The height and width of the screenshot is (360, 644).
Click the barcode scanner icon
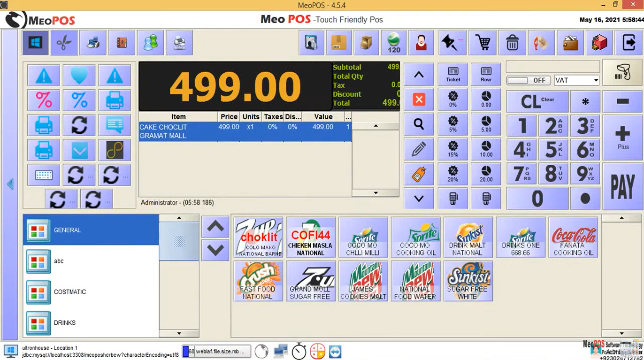tap(622, 73)
